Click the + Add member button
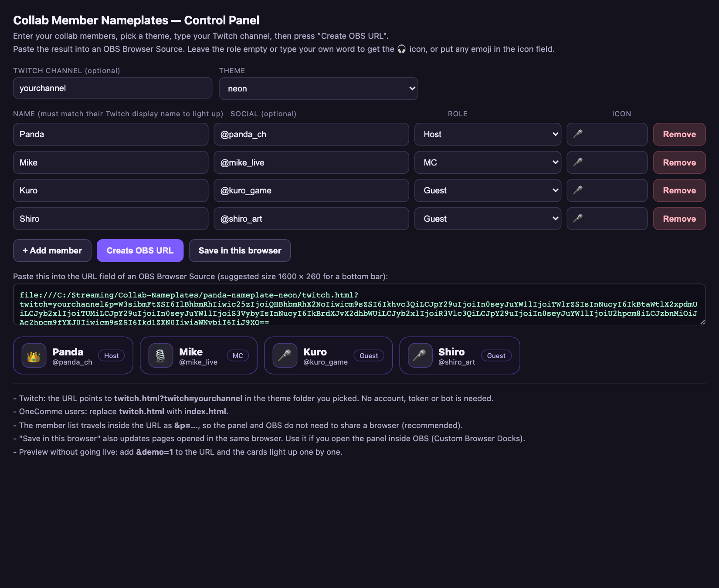This screenshot has height=588, width=719. [x=52, y=250]
